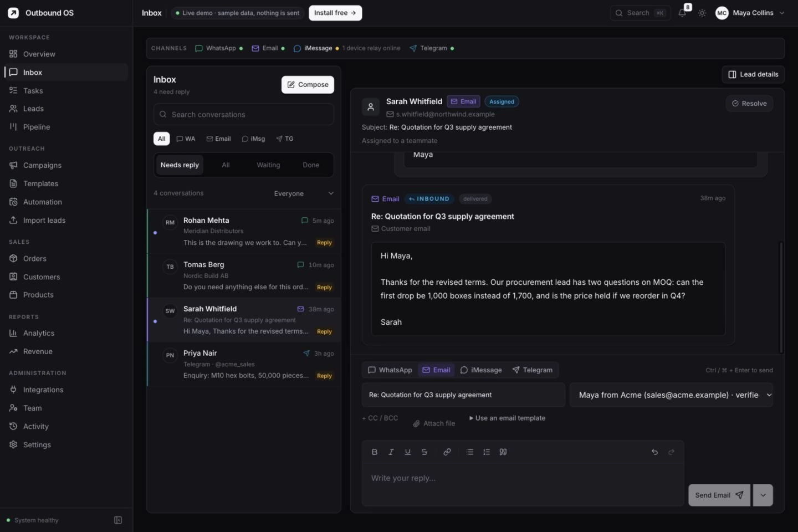
Task: Open Import leads
Action: pyautogui.click(x=66, y=220)
